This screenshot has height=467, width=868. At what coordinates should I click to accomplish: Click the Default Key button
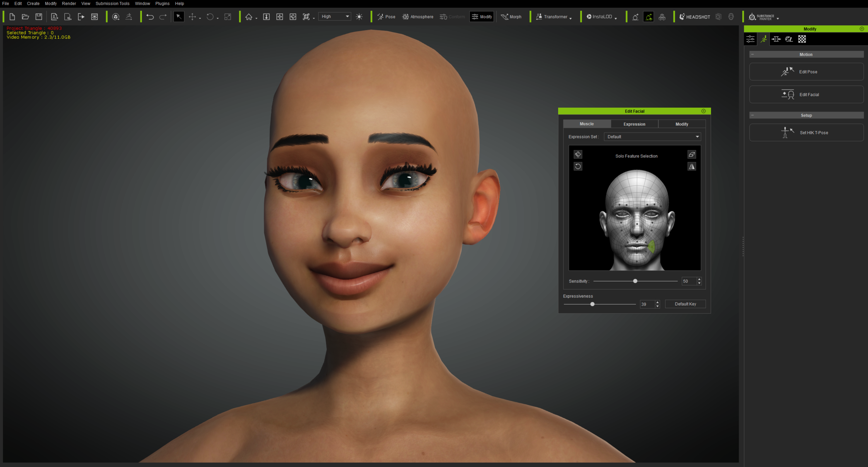(685, 304)
